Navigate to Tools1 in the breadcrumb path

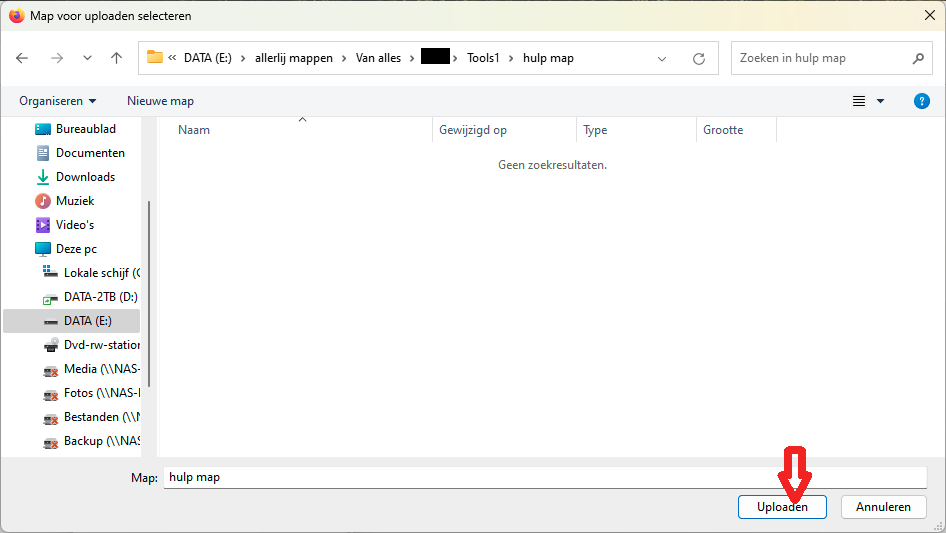(483, 58)
